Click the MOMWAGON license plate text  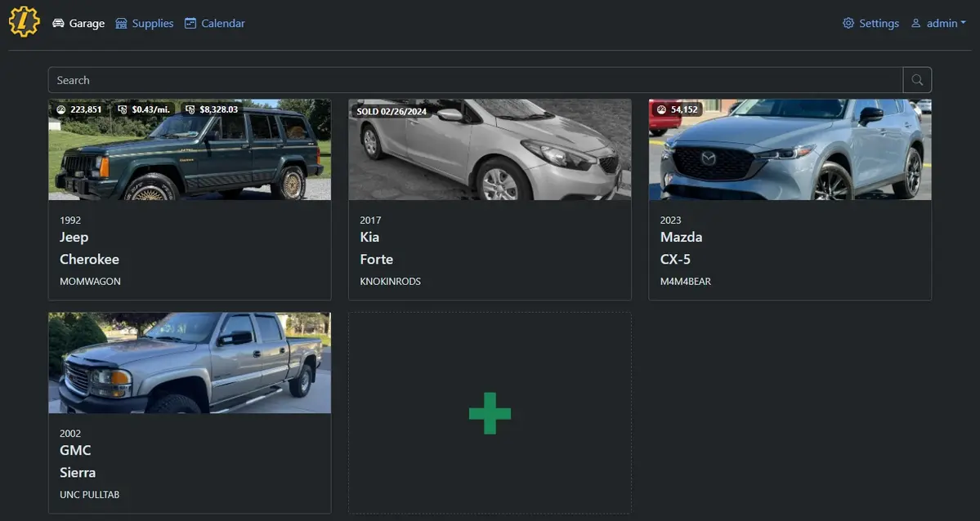[90, 282]
